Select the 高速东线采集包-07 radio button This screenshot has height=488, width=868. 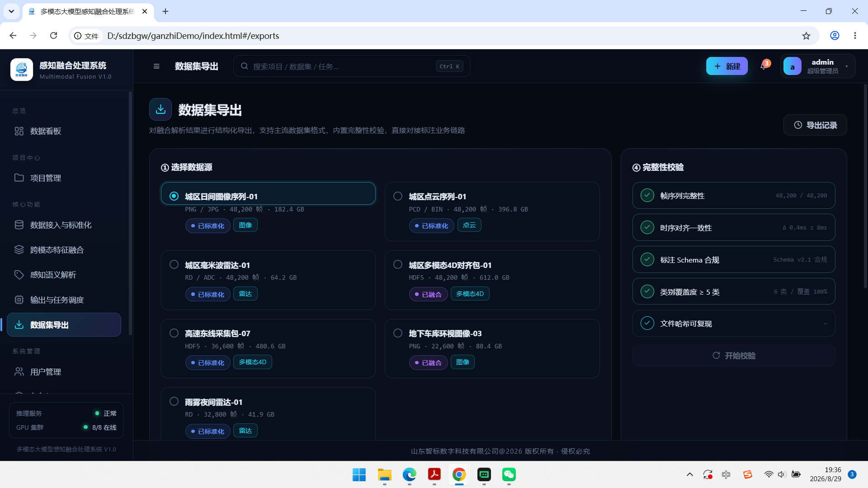pyautogui.click(x=174, y=333)
